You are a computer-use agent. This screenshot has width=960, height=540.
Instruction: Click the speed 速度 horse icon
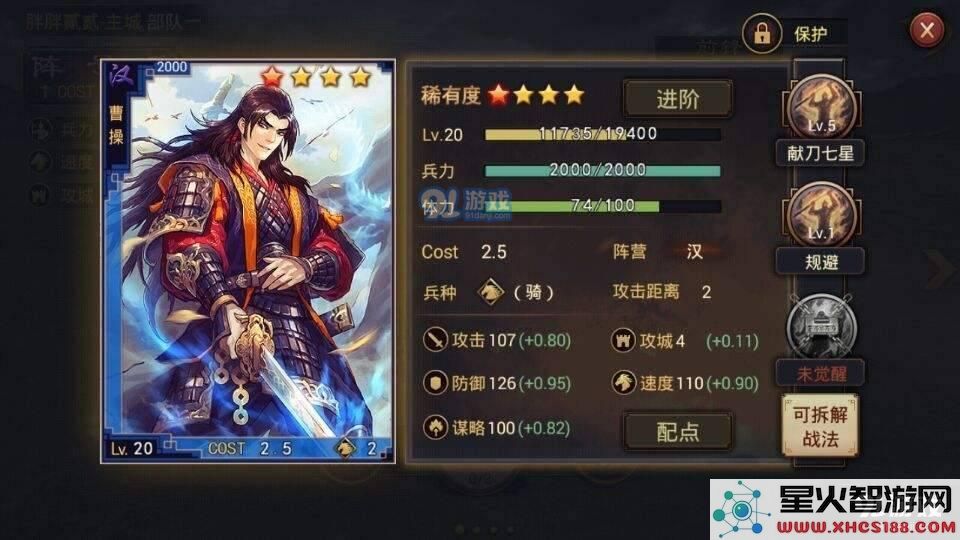click(623, 383)
